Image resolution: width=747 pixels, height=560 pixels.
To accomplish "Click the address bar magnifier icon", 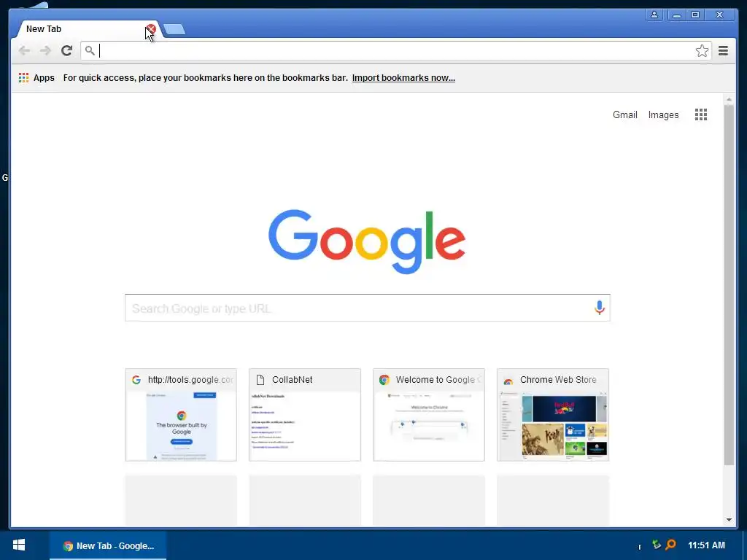I will pos(90,50).
